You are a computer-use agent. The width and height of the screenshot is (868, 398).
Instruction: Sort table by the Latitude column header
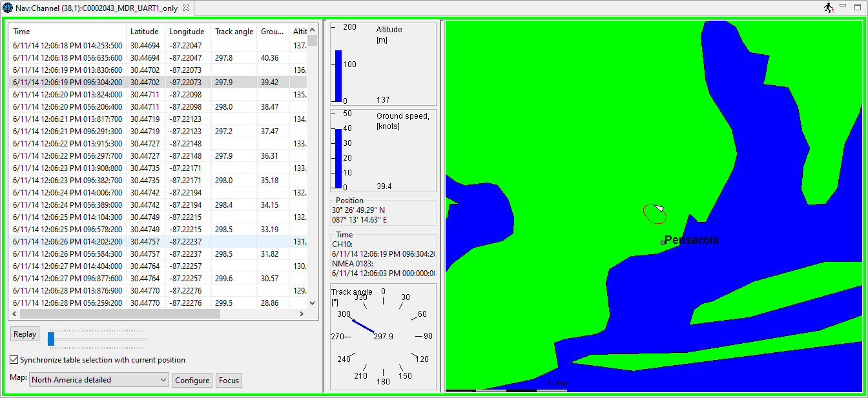(144, 31)
